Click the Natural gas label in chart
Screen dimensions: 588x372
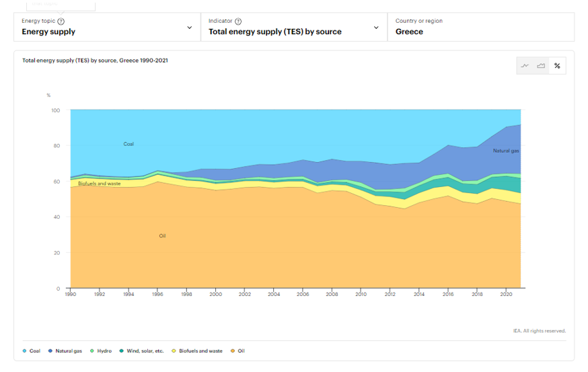tap(506, 151)
